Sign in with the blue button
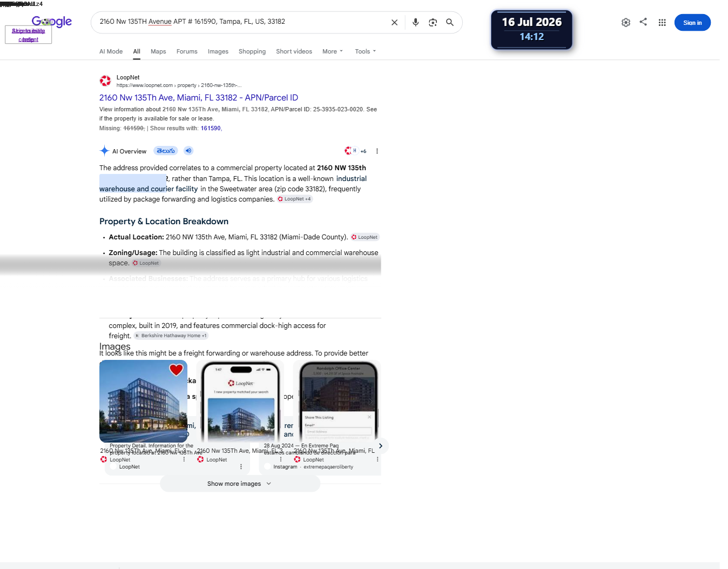This screenshot has height=569, width=728. pos(692,23)
